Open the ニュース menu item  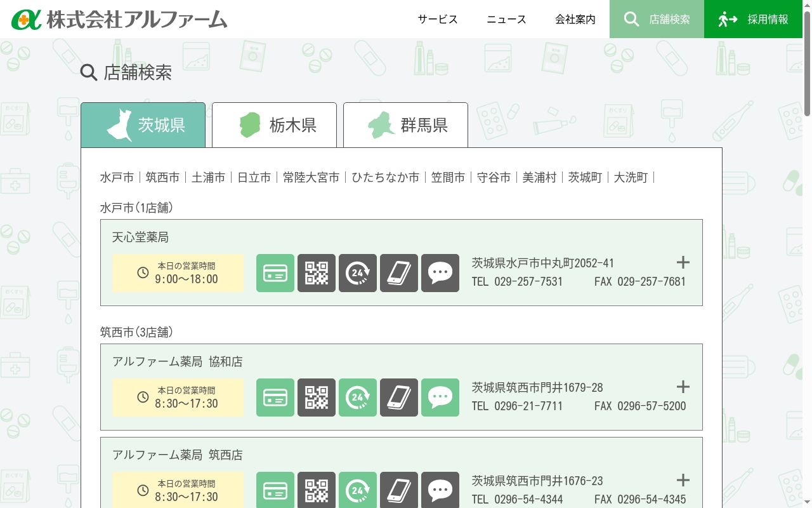506,19
